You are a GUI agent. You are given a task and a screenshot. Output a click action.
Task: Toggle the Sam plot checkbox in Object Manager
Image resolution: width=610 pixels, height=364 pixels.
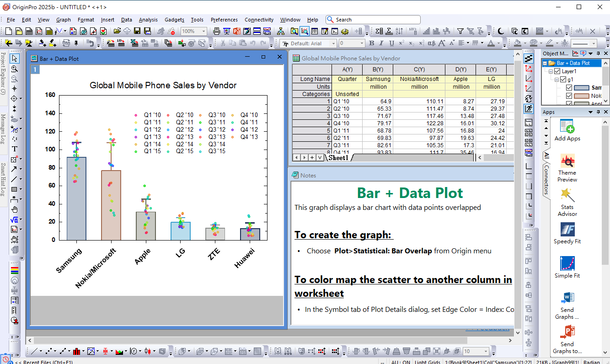(x=569, y=88)
